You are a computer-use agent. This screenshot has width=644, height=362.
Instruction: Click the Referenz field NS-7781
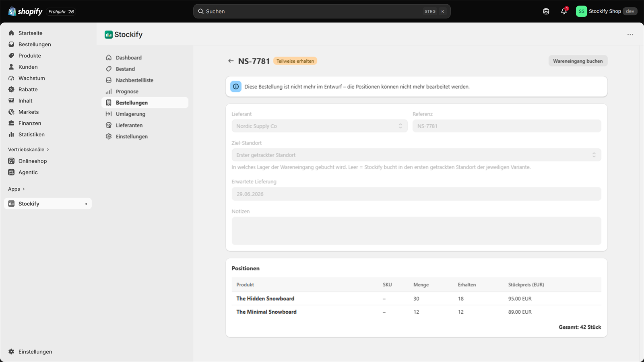pos(507,126)
